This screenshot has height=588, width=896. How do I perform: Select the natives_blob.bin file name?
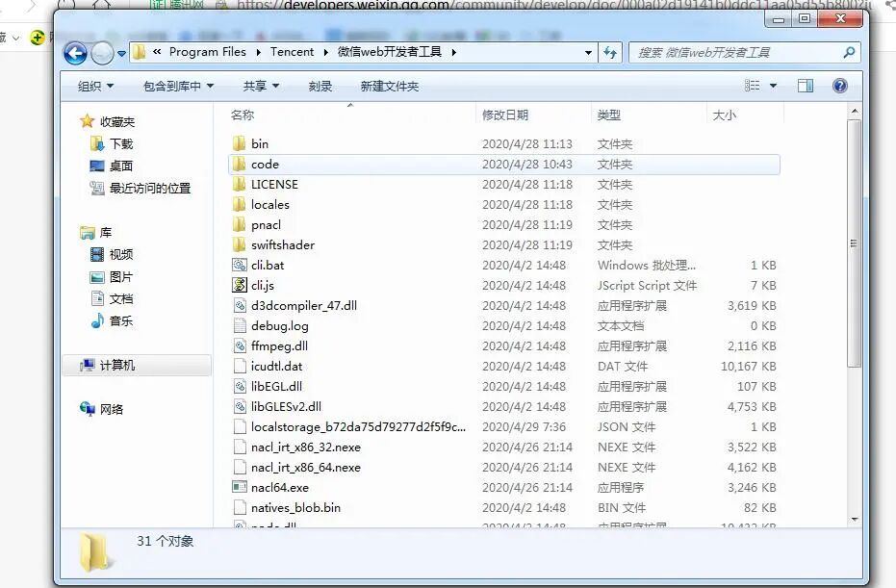pos(295,507)
